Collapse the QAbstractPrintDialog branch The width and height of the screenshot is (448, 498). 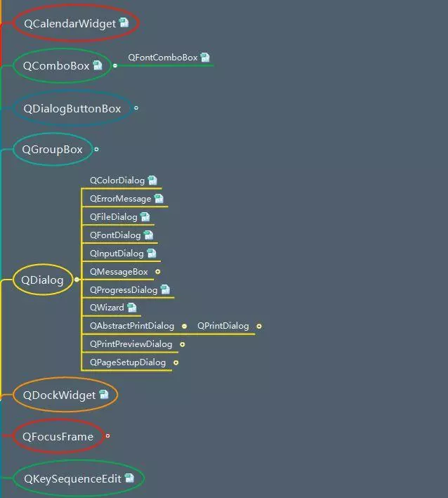tap(184, 326)
